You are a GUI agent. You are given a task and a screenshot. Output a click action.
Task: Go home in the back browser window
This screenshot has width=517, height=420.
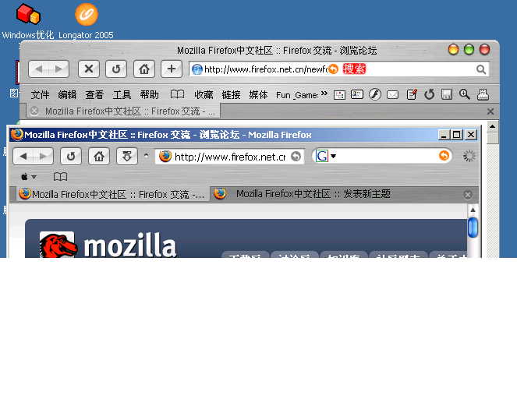[x=144, y=69]
